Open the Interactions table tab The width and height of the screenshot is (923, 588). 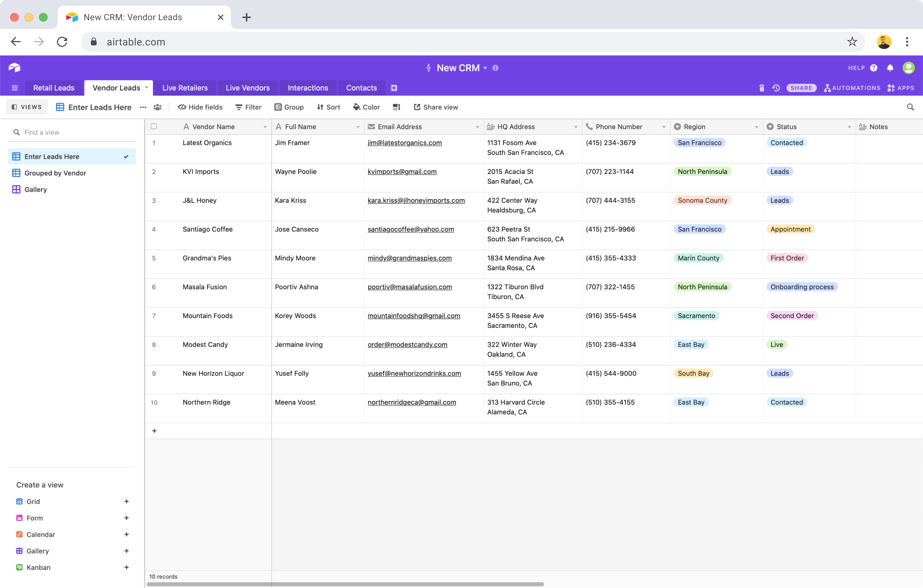[308, 88]
